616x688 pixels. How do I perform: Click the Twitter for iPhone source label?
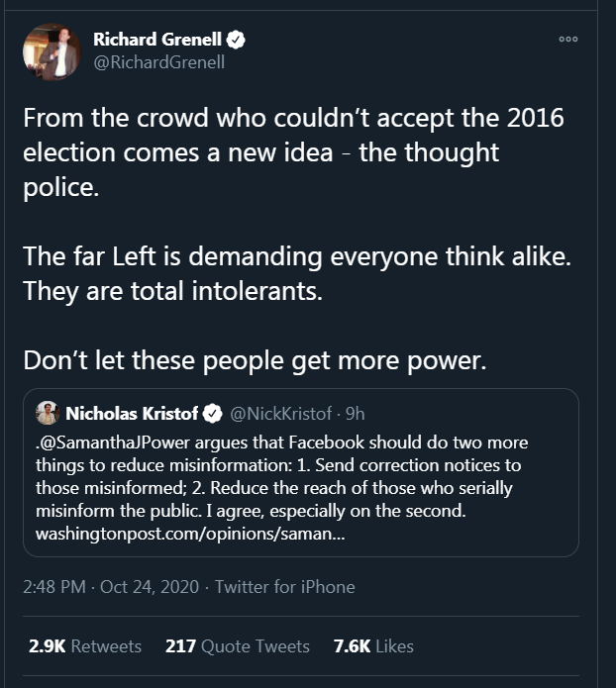pos(284,587)
